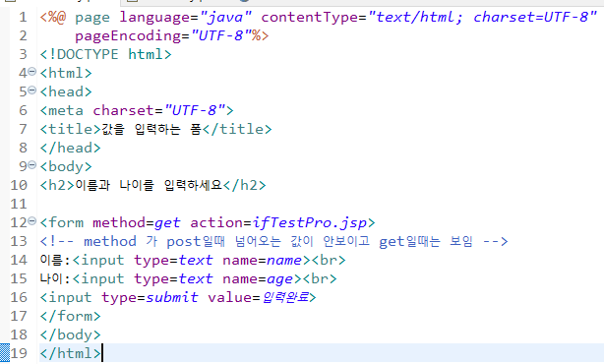Click the HTML comment on line 13
Image resolution: width=604 pixels, height=364 pixels.
coord(273,241)
